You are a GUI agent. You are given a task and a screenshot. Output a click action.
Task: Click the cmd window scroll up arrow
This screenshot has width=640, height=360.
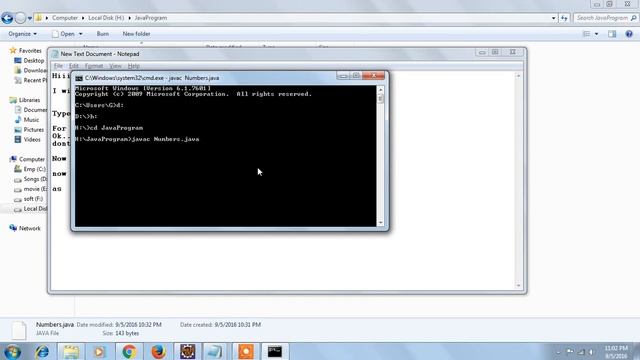[380, 90]
